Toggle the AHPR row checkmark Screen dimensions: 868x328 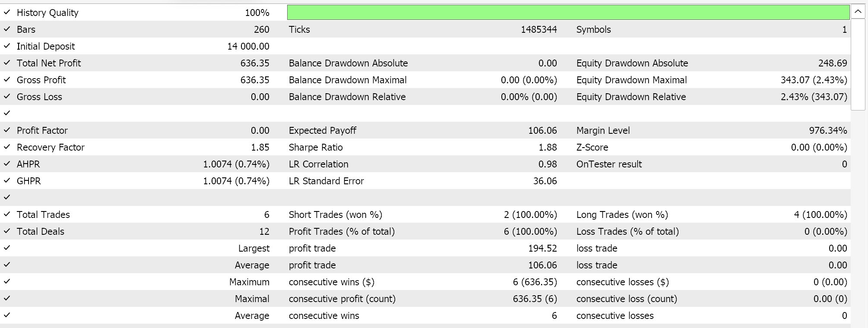pos(7,164)
